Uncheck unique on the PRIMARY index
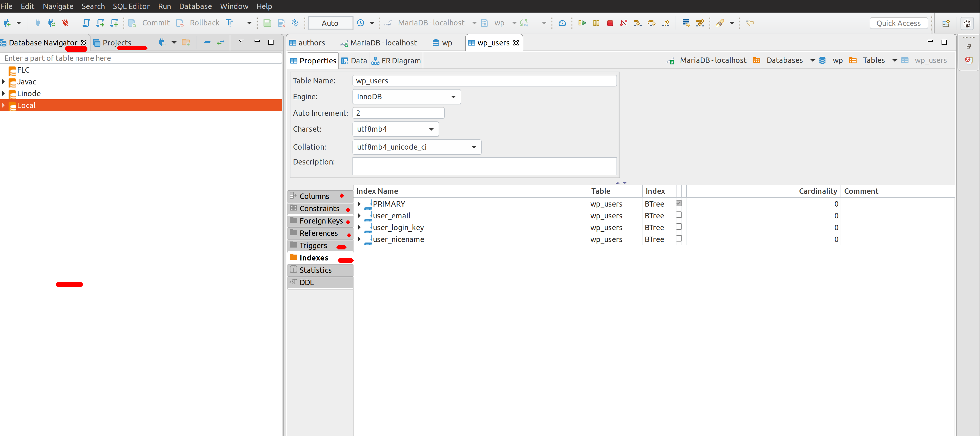 pos(680,203)
